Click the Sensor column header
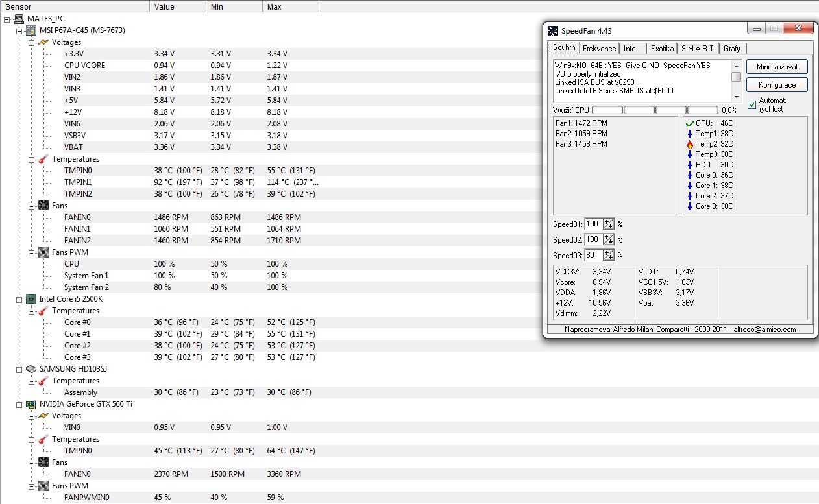The width and height of the screenshot is (819, 504). 75,6
